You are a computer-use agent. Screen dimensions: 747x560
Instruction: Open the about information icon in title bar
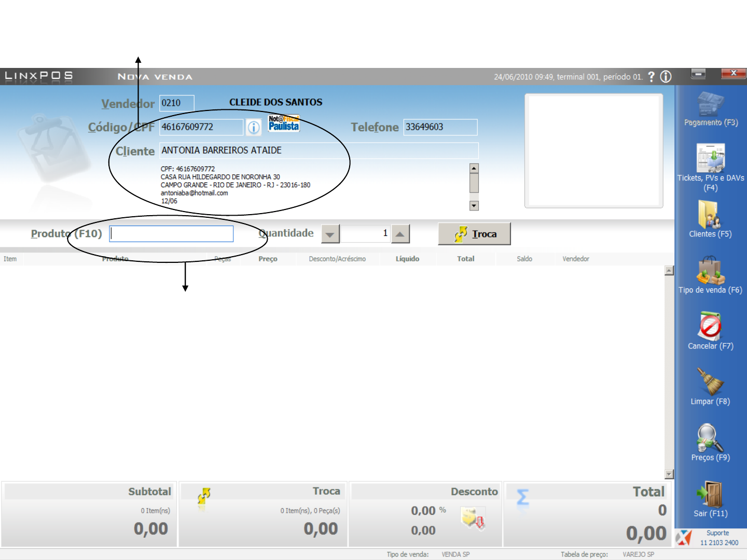click(x=666, y=77)
